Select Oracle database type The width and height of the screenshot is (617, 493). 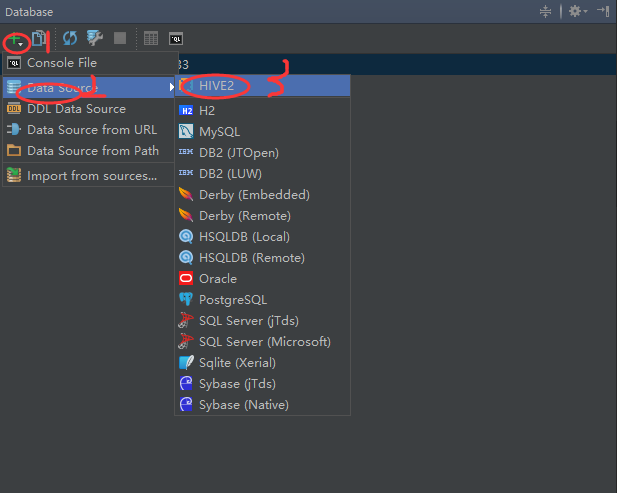pos(262,279)
